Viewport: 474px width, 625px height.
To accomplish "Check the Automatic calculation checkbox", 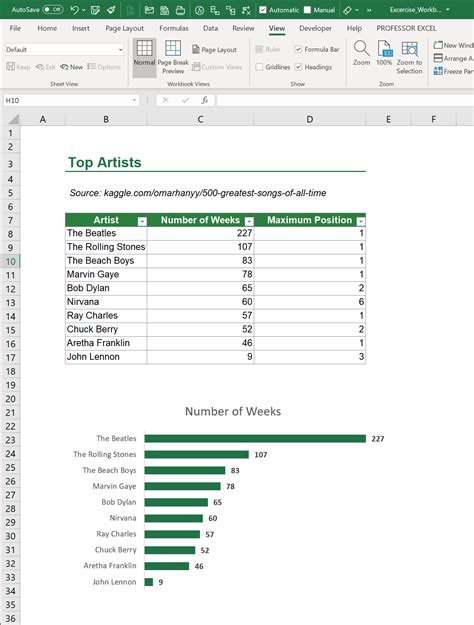I will click(263, 10).
